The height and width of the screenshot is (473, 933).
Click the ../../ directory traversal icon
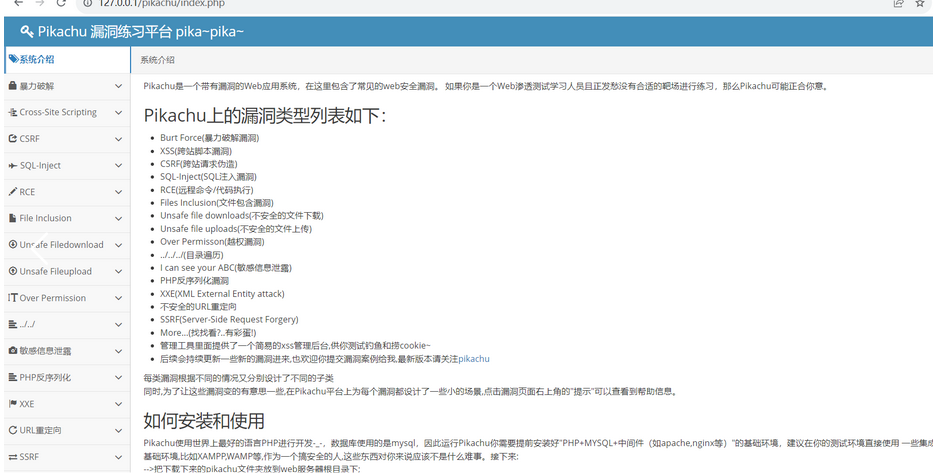[x=12, y=324]
